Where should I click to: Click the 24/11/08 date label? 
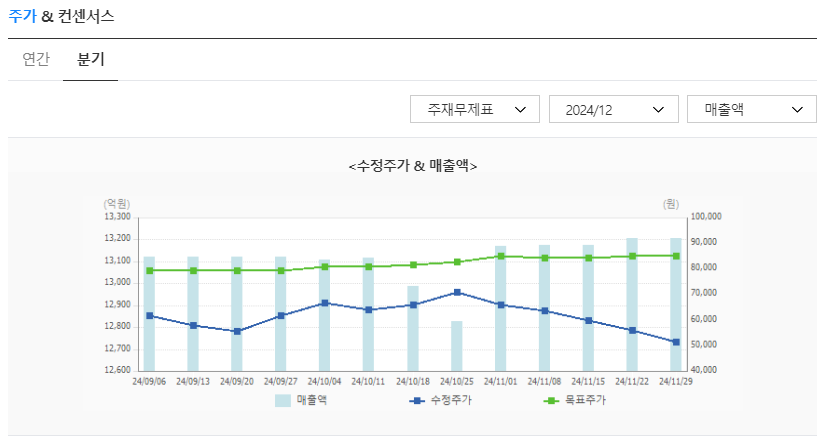click(544, 381)
